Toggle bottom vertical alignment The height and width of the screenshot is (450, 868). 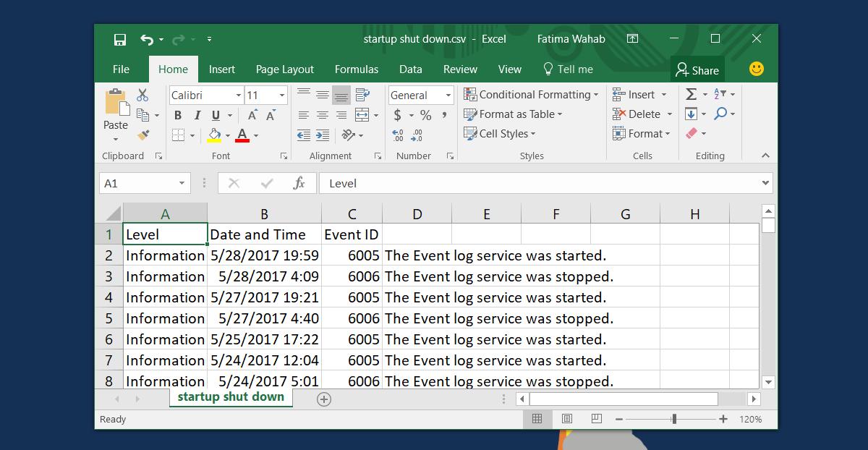341,95
